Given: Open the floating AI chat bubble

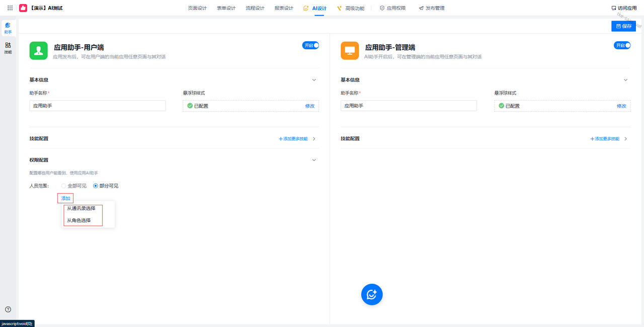Looking at the screenshot, I should (372, 294).
